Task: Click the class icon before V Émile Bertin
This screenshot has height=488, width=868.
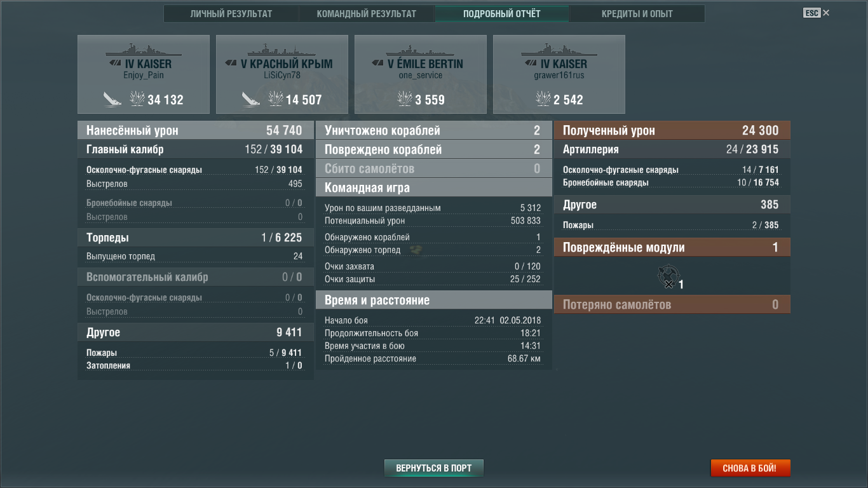Action: click(x=378, y=64)
